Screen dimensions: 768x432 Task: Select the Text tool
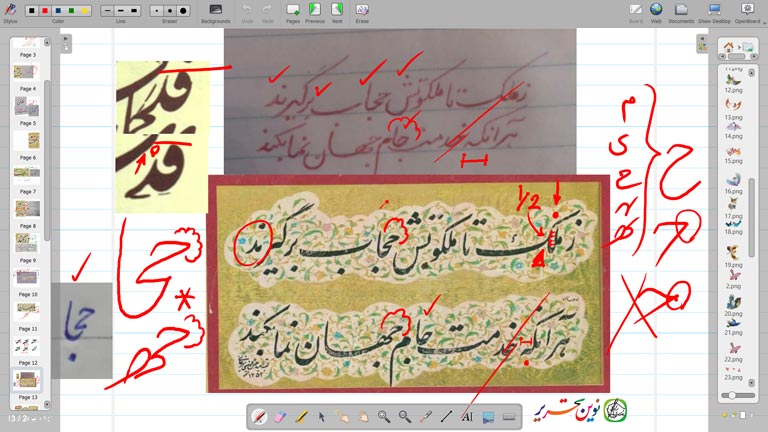tap(467, 415)
